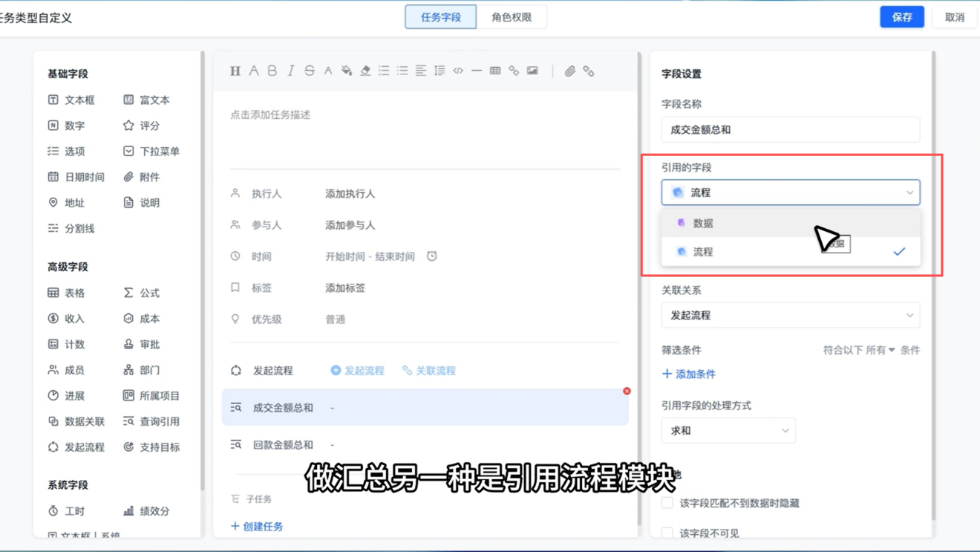
Task: Insert code block icon in toolbar
Action: point(458,71)
